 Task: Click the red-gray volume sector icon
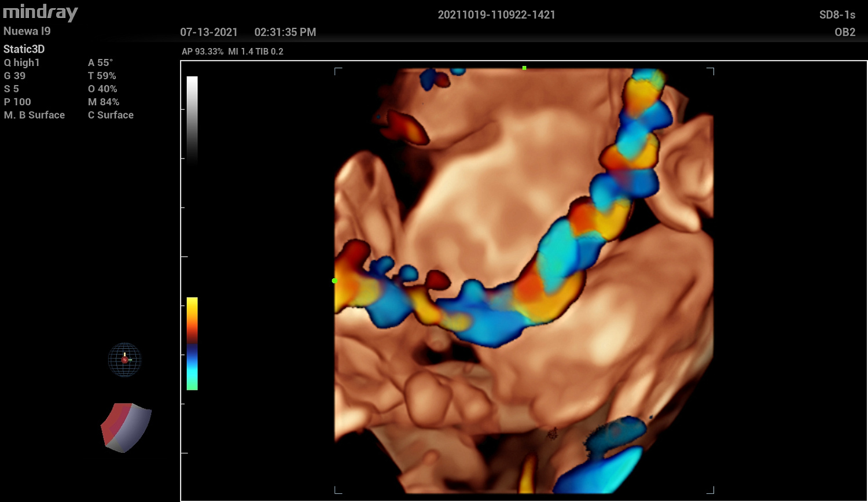pos(126,427)
